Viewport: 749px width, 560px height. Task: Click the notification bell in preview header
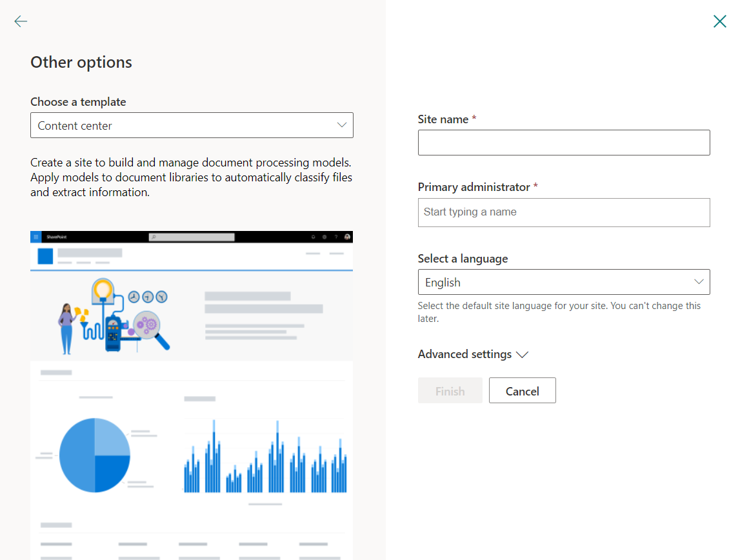pyautogui.click(x=314, y=237)
